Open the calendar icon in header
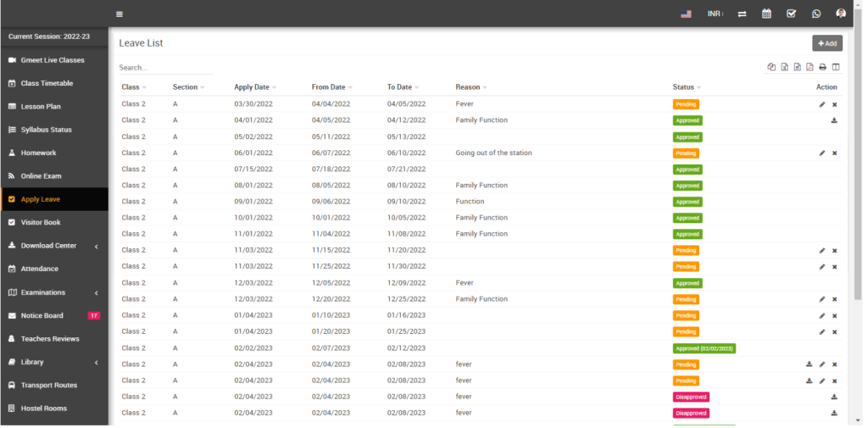Viewport: 868px width, 428px height. pyautogui.click(x=766, y=14)
